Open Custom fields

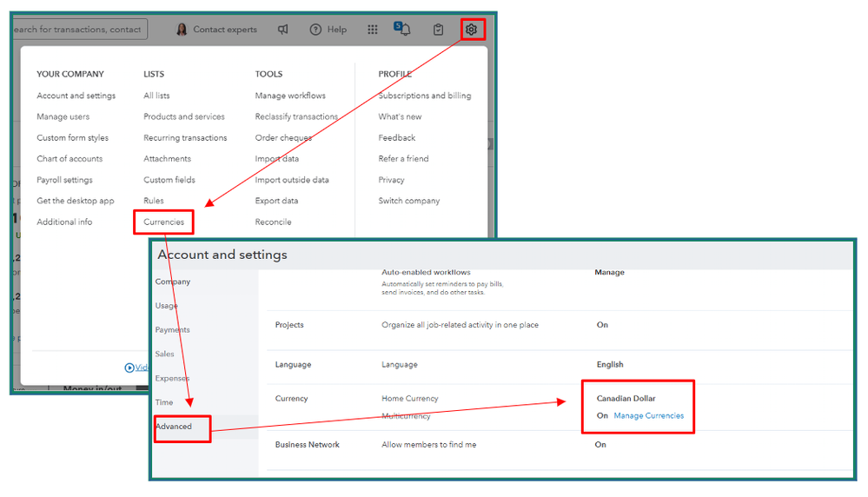(x=169, y=180)
